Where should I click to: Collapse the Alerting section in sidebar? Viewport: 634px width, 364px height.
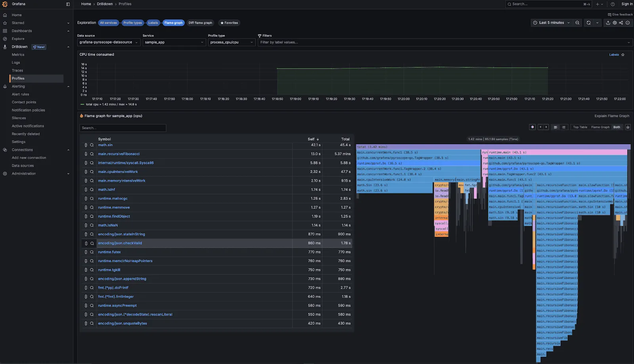point(68,86)
